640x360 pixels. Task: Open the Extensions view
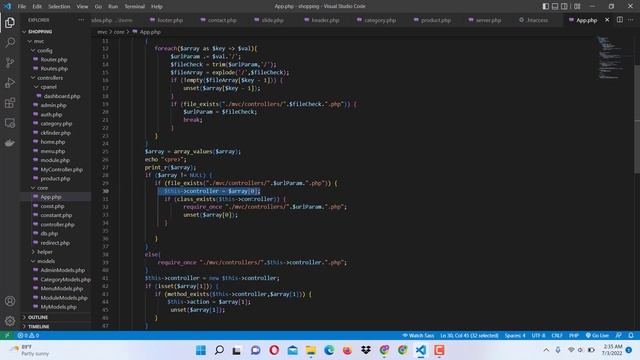pyautogui.click(x=10, y=102)
